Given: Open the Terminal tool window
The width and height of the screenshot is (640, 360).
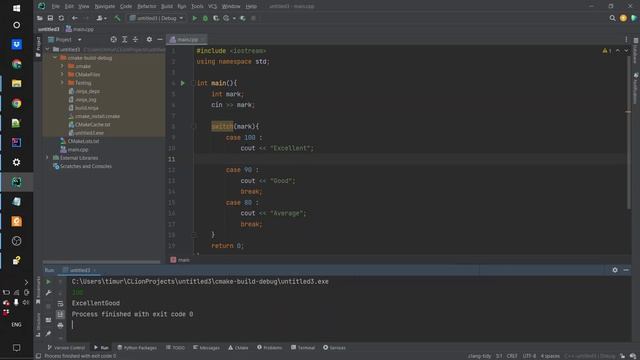Looking at the screenshot, I should tap(303, 348).
